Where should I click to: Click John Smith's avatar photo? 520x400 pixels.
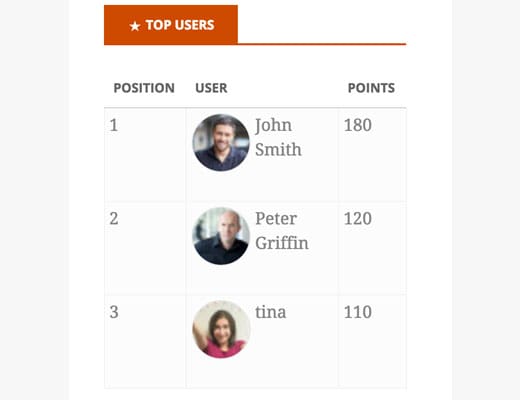pyautogui.click(x=221, y=143)
